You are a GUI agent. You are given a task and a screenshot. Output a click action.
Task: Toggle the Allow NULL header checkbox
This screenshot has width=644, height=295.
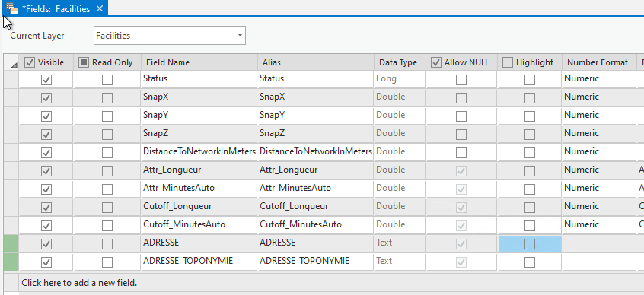[x=435, y=62]
